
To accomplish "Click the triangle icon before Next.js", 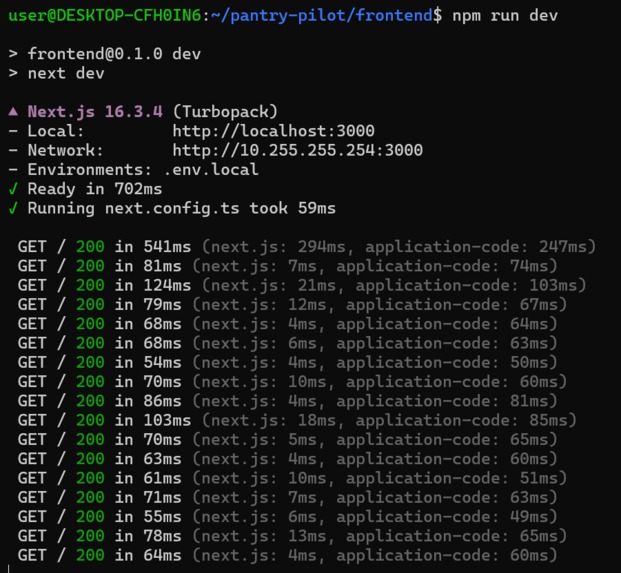I will [x=13, y=112].
